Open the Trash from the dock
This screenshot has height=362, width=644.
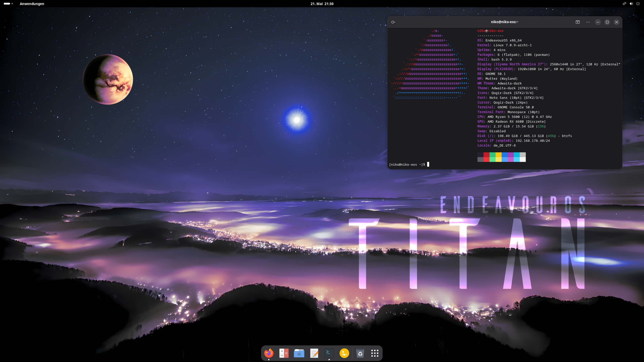360,353
